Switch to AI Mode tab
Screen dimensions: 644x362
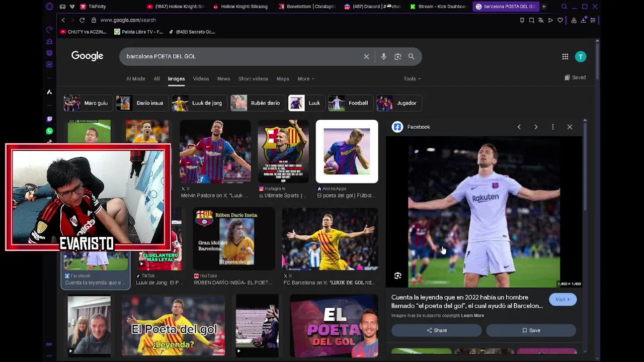pyautogui.click(x=135, y=78)
